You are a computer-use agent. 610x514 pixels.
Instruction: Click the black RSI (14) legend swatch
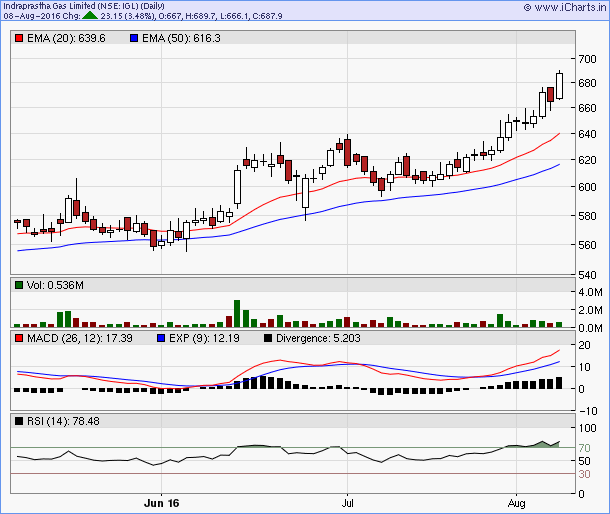point(19,421)
